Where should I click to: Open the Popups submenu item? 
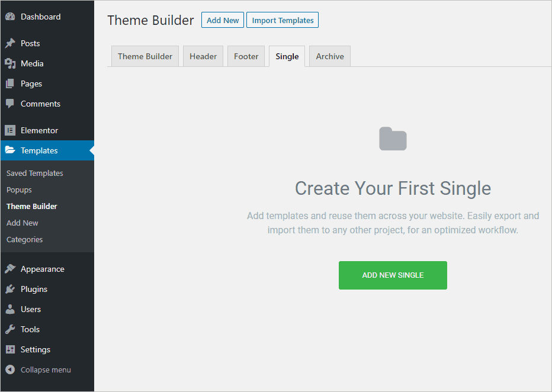pyautogui.click(x=19, y=189)
